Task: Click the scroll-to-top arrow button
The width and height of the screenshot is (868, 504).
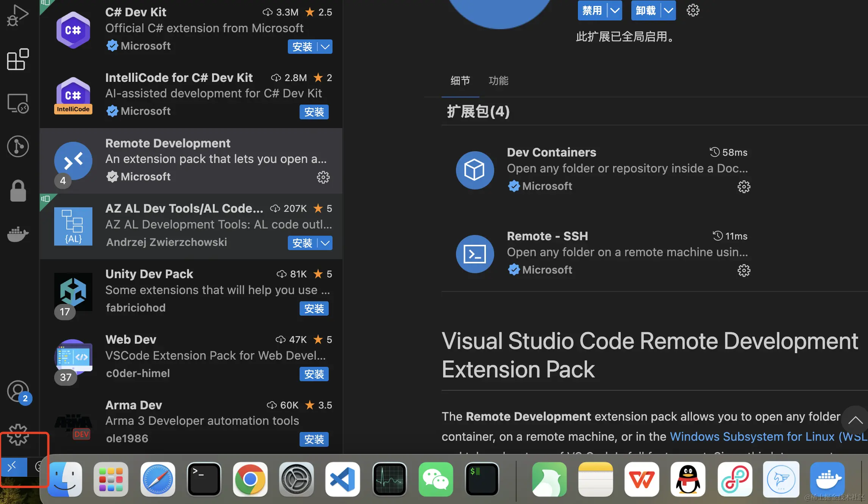Action: pyautogui.click(x=855, y=420)
